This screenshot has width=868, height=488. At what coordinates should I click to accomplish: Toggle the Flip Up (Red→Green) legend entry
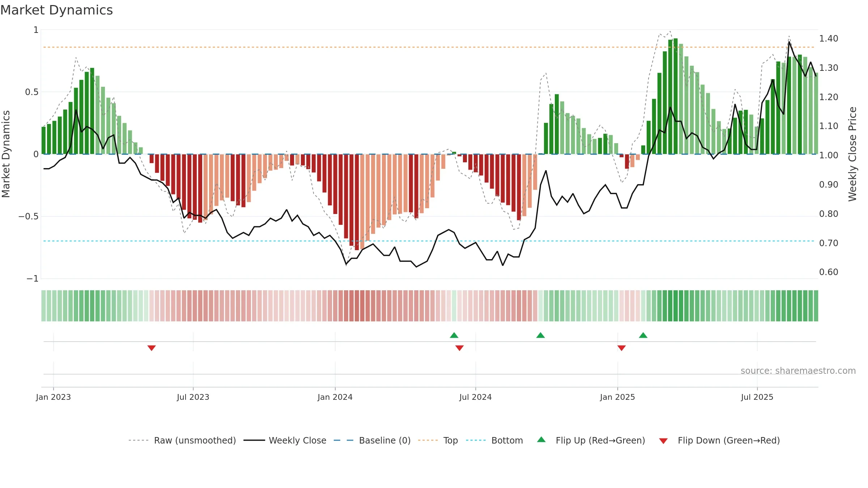pyautogui.click(x=591, y=440)
